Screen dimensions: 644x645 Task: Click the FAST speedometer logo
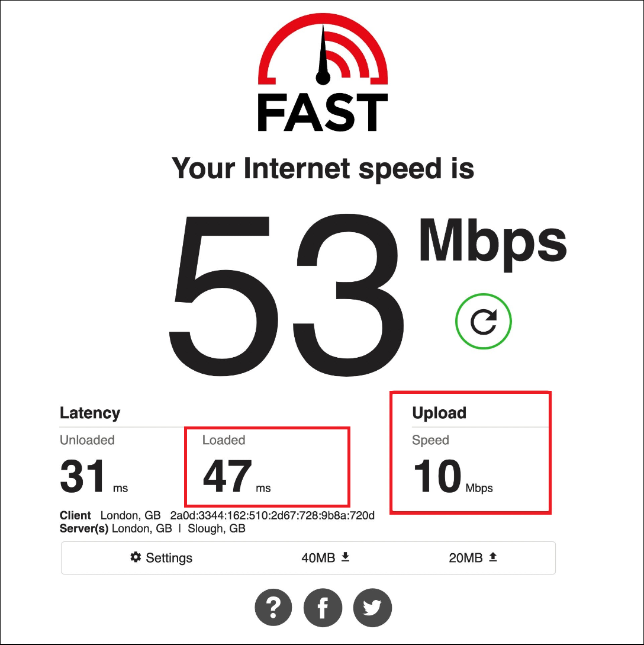[323, 73]
